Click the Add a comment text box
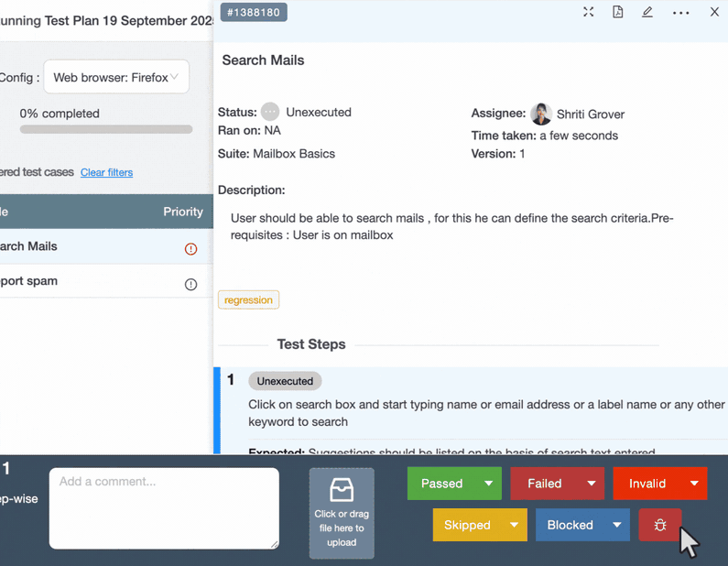Image resolution: width=728 pixels, height=566 pixels. (164, 508)
